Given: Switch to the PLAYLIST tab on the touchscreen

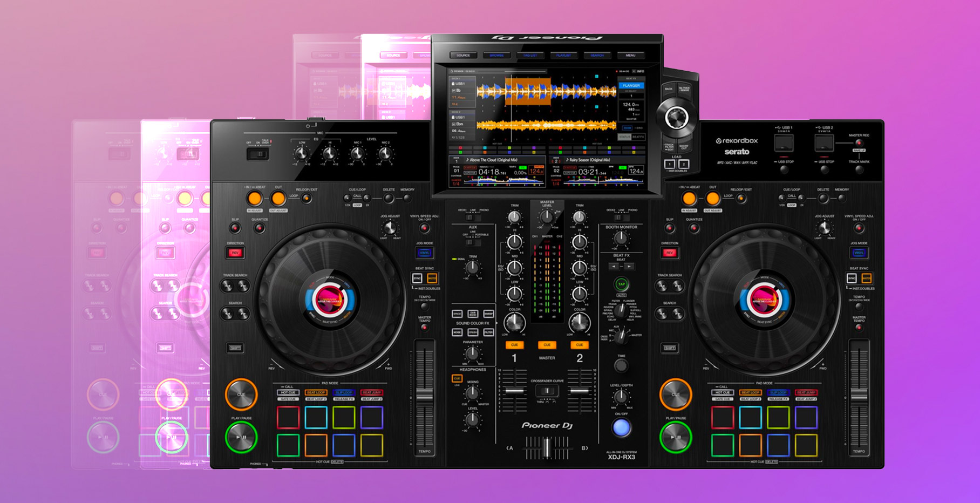Looking at the screenshot, I should click(x=564, y=55).
